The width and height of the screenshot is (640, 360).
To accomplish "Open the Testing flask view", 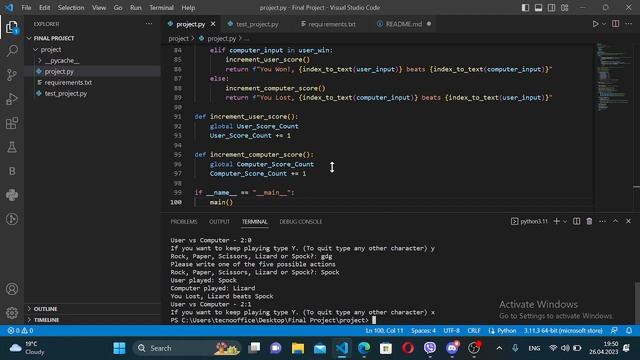I will [x=12, y=147].
